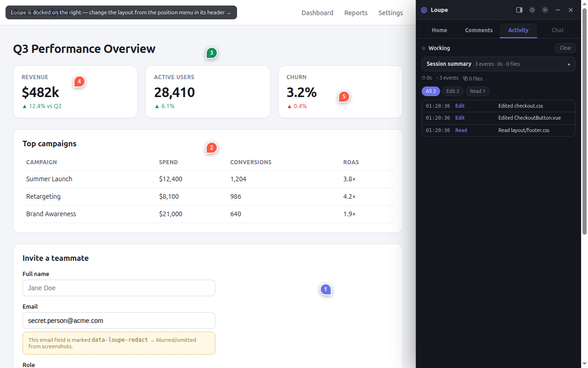Click the $482k revenue figure
This screenshot has height=368, width=588.
(x=40, y=92)
